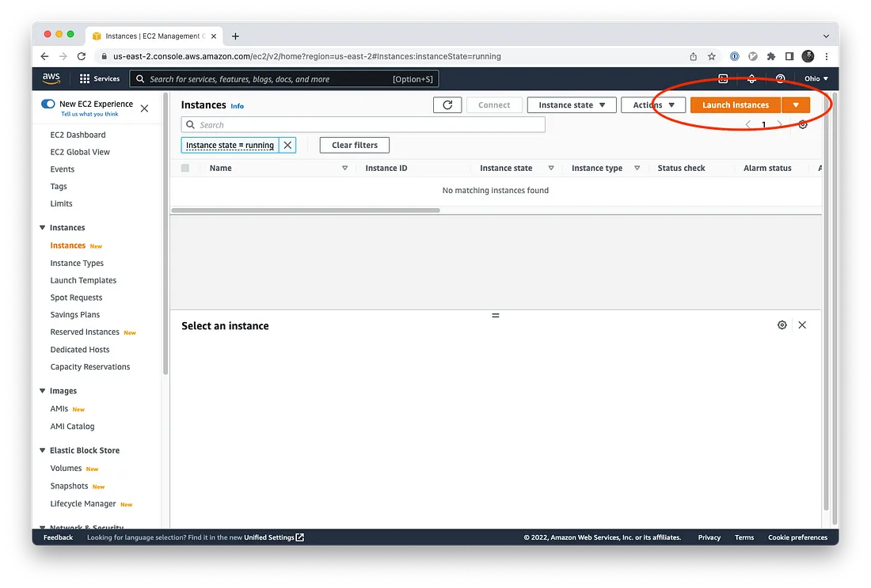Click the instances Search field

[x=363, y=124]
